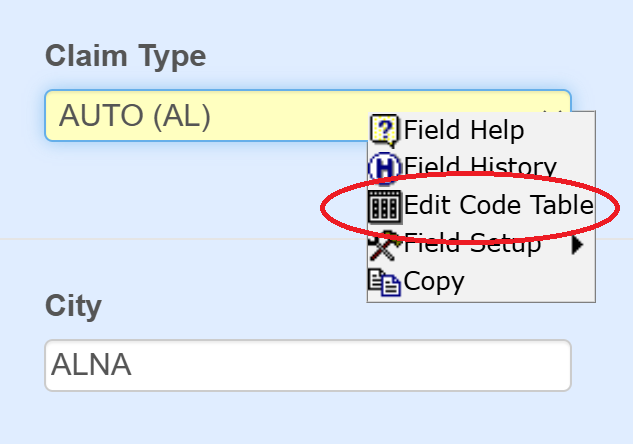Viewport: 633px width, 444px height.
Task: Click the City field label
Action: click(x=73, y=306)
